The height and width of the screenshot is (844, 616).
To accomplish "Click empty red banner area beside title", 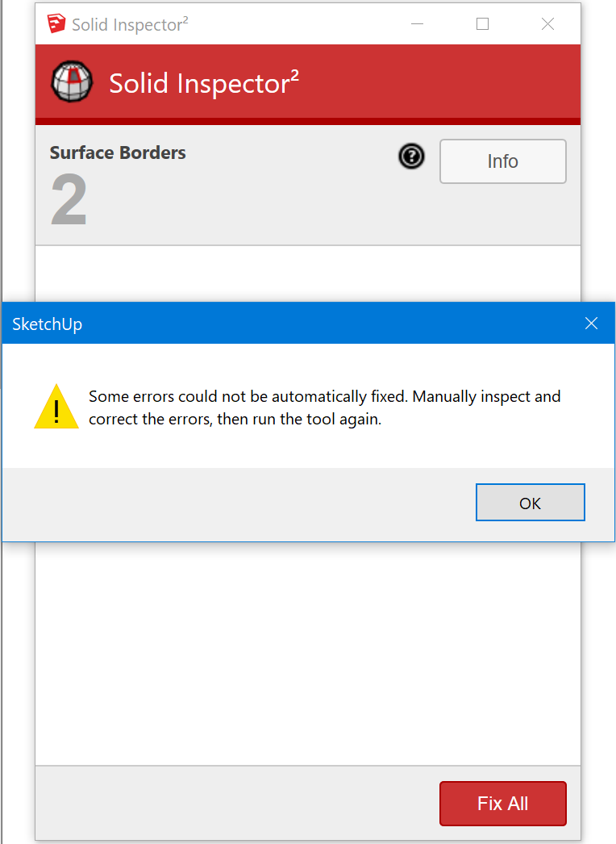I will (x=439, y=81).
